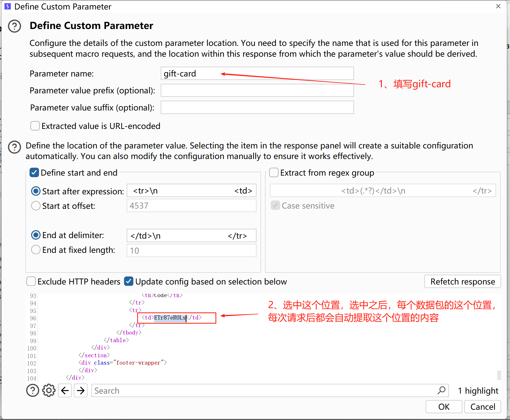The image size is (510, 420).
Task: Cancel the custom parameter dialog
Action: tap(482, 407)
